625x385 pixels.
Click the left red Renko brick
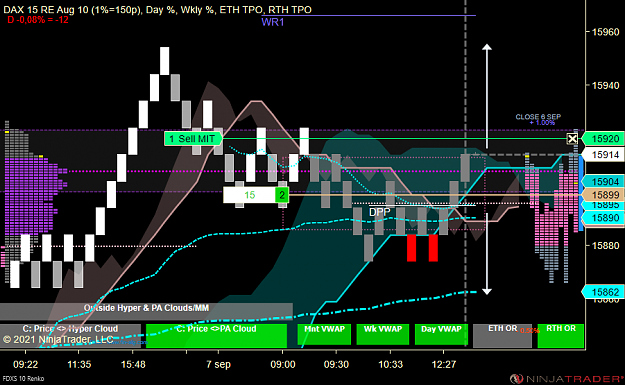(411, 248)
